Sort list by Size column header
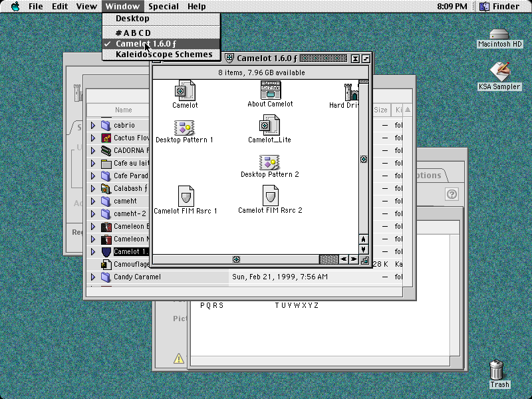This screenshot has height=399, width=532. pos(381,110)
